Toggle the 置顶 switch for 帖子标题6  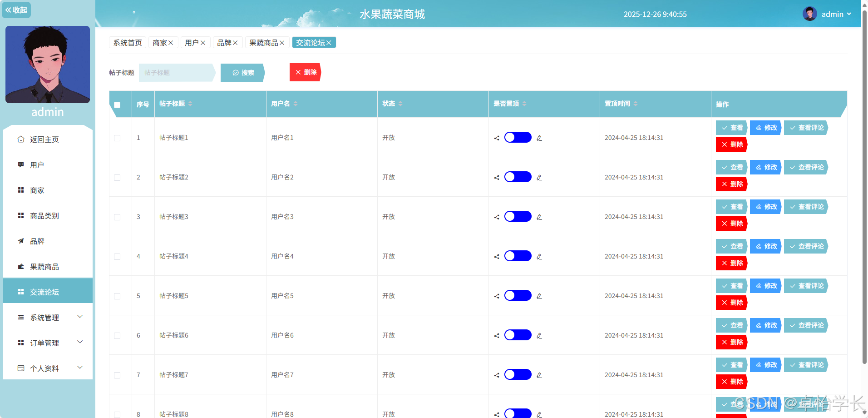click(518, 335)
